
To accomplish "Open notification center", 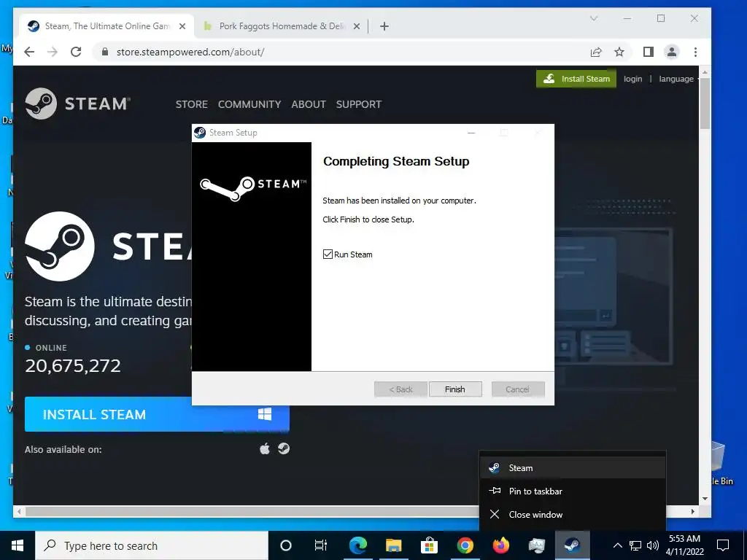I will pos(723,545).
